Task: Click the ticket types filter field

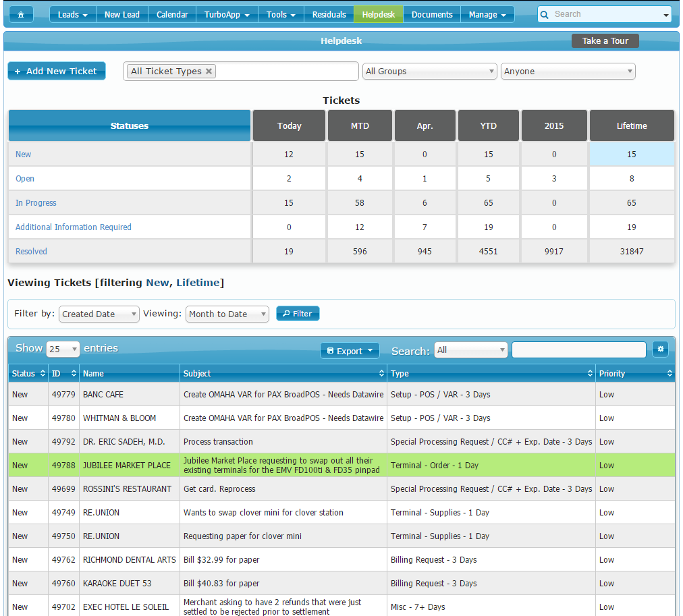Action: click(x=241, y=71)
